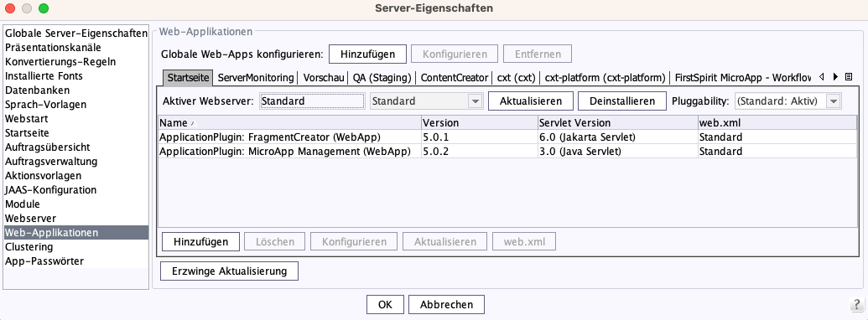Switch to the ContentCreator tab

point(455,77)
